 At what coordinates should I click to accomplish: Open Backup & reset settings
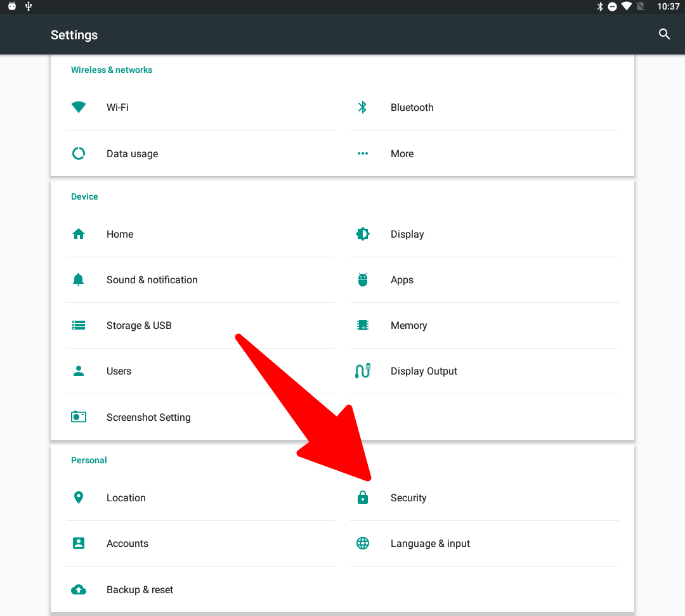(200, 589)
